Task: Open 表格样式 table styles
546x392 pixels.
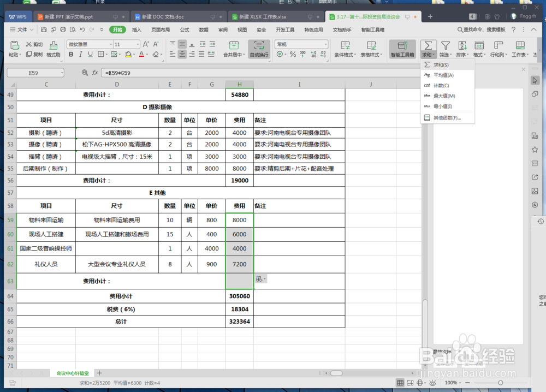Action: tap(371, 49)
